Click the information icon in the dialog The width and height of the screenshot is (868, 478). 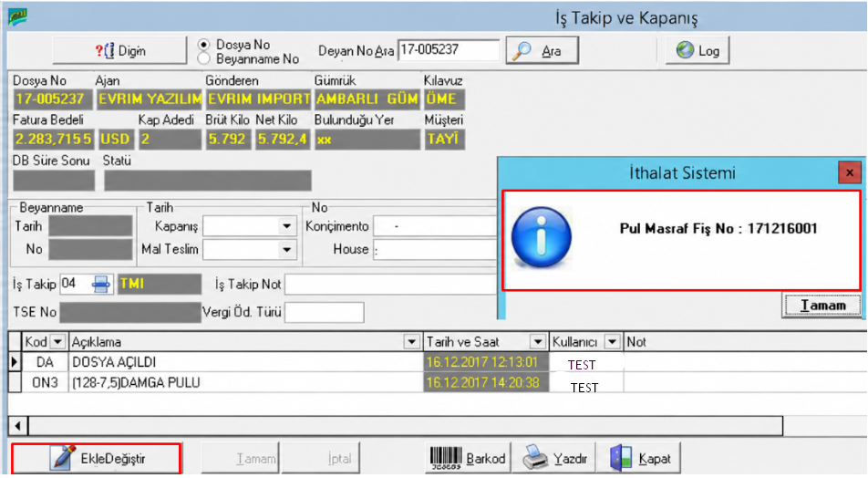542,237
